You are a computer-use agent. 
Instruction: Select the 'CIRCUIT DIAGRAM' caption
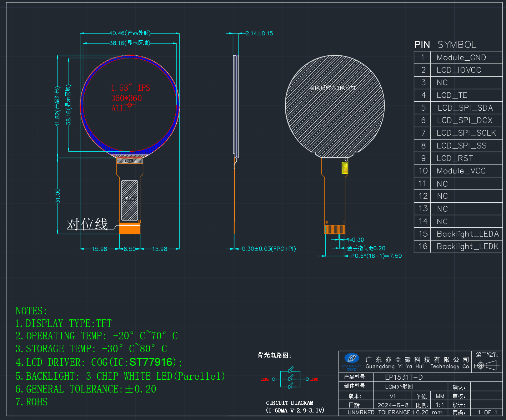point(290,403)
